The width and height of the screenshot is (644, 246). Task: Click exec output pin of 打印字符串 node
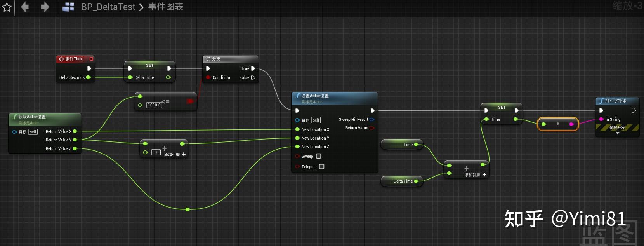coord(634,110)
